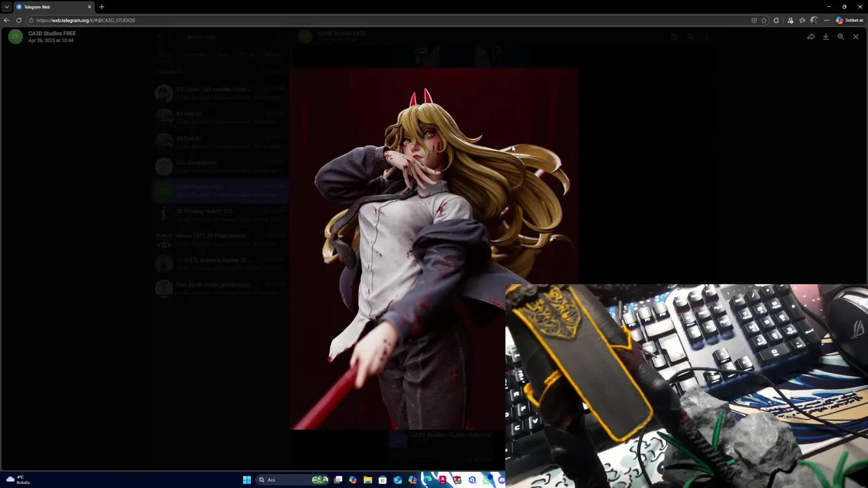Open the Edge profile picture
Screen dimensions: 868x488
click(814, 20)
